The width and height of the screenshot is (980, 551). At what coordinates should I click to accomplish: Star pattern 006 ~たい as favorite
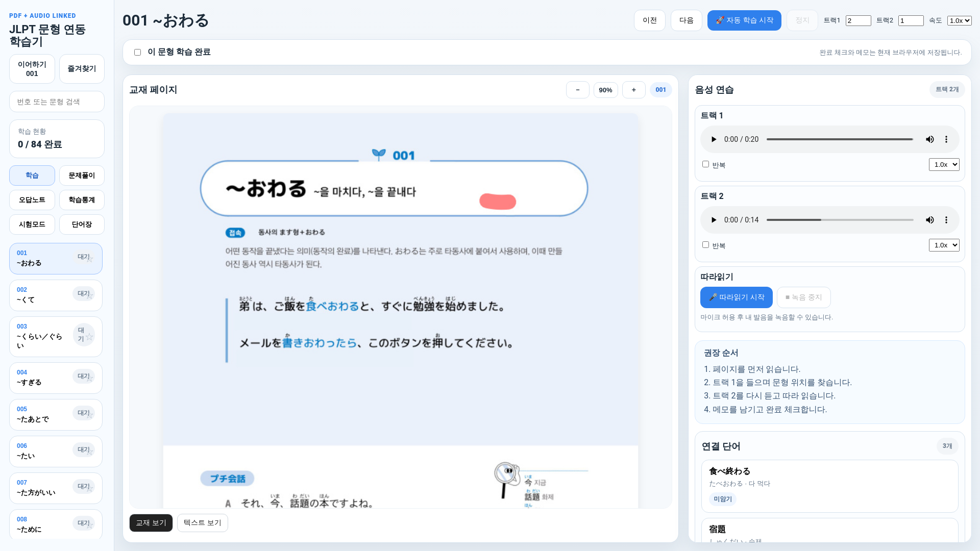coord(90,452)
